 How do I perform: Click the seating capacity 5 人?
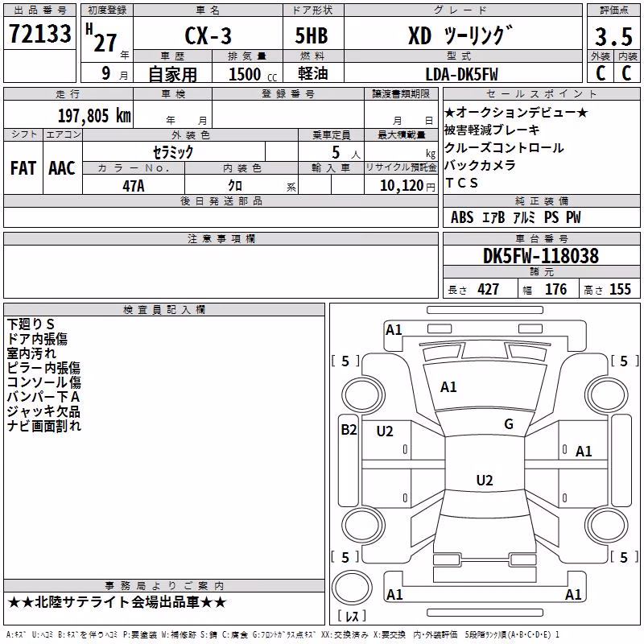[345, 153]
